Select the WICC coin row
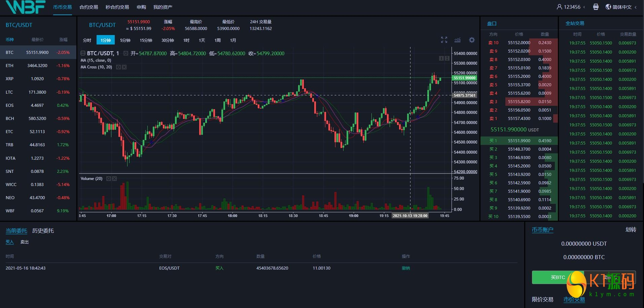The image size is (644, 308). pos(38,185)
